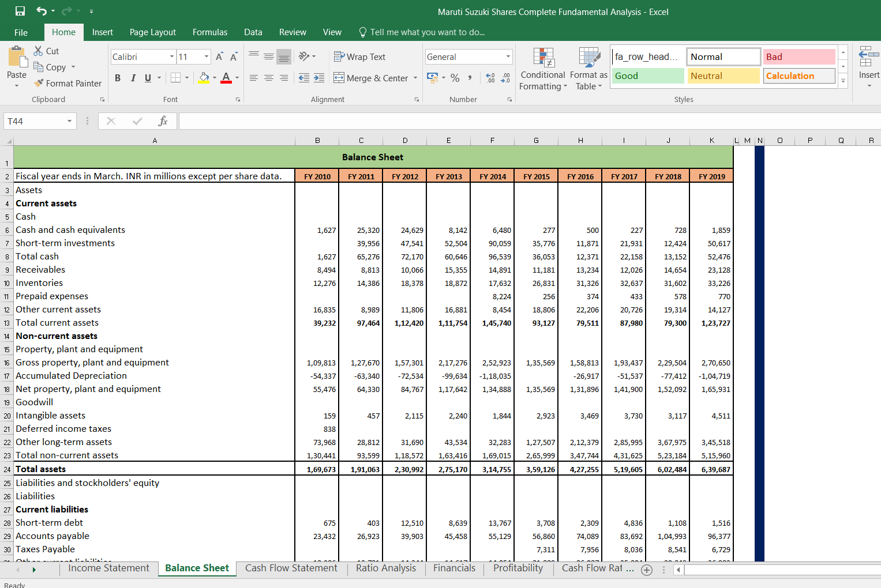881x588 pixels.
Task: Open the Financials sheet
Action: (x=454, y=568)
